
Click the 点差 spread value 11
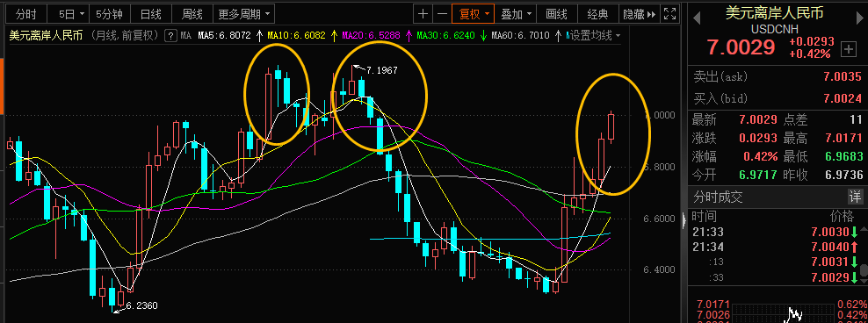click(x=856, y=119)
